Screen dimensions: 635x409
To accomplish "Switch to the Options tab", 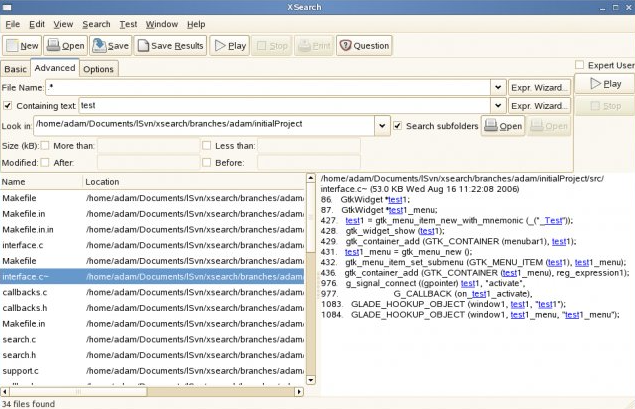I will point(98,69).
